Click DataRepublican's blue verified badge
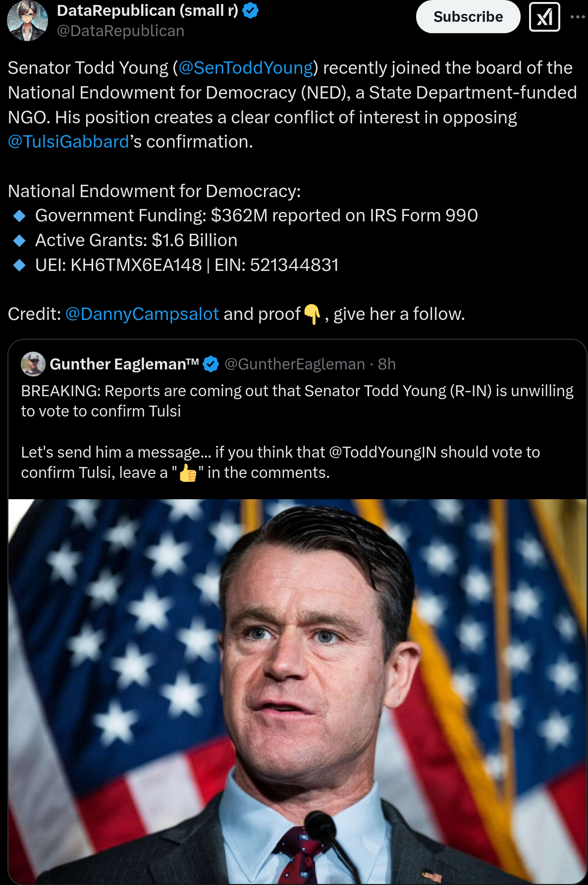 251,10
